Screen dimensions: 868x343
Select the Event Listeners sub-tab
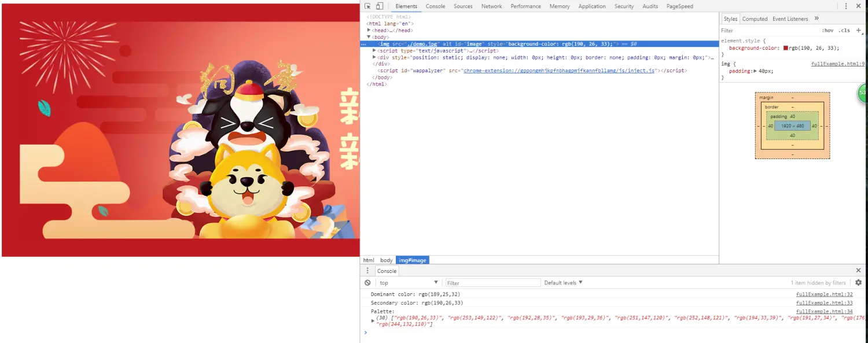tap(790, 19)
